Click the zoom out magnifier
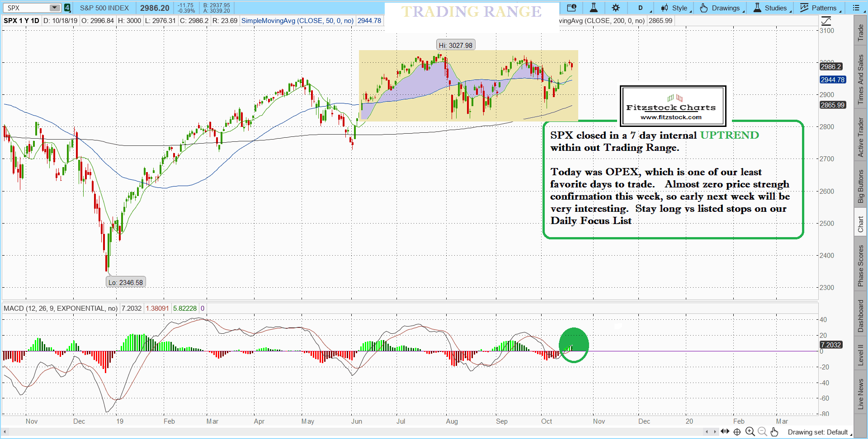 click(x=762, y=432)
